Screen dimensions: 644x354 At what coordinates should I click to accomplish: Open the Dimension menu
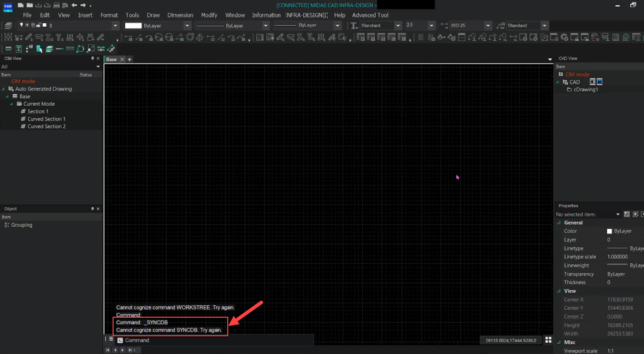180,15
